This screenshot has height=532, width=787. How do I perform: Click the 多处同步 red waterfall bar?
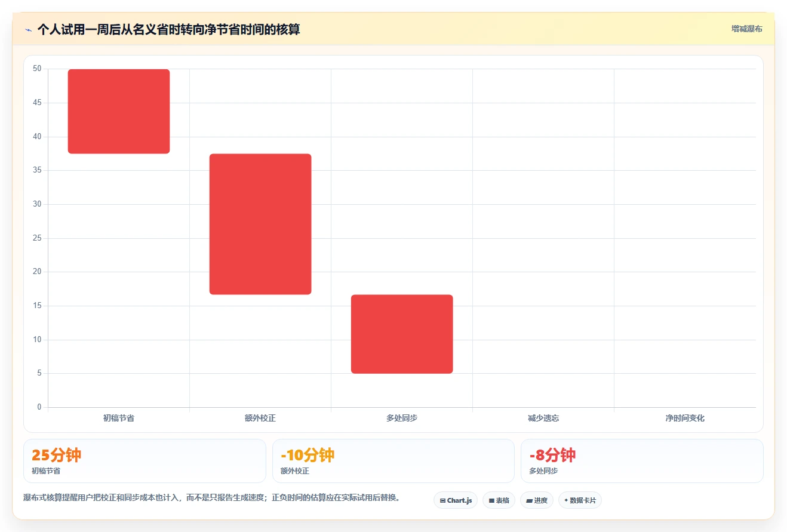[402, 334]
